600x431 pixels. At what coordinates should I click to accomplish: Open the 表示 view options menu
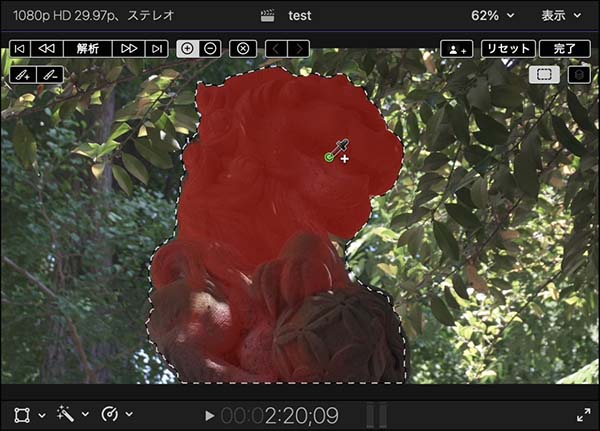(x=561, y=16)
